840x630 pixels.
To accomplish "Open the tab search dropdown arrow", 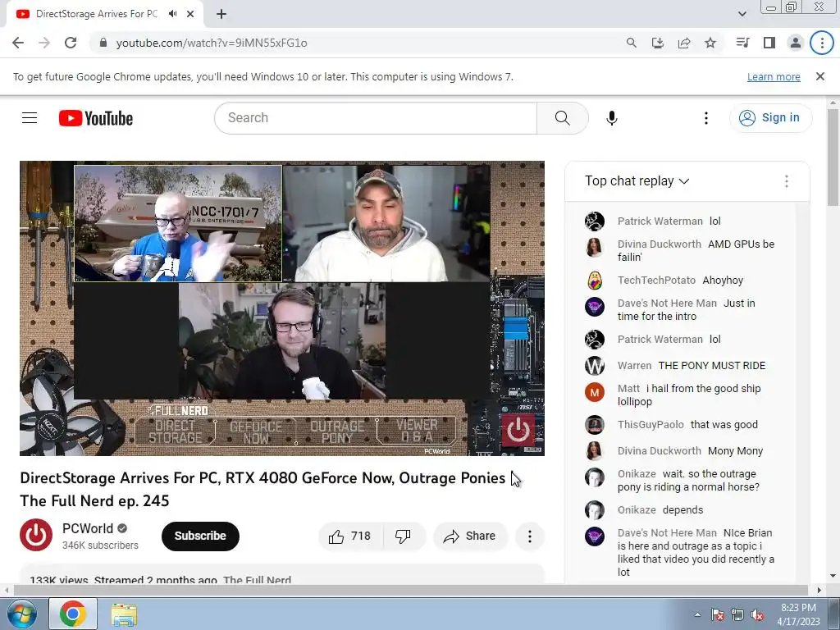I will pyautogui.click(x=742, y=14).
